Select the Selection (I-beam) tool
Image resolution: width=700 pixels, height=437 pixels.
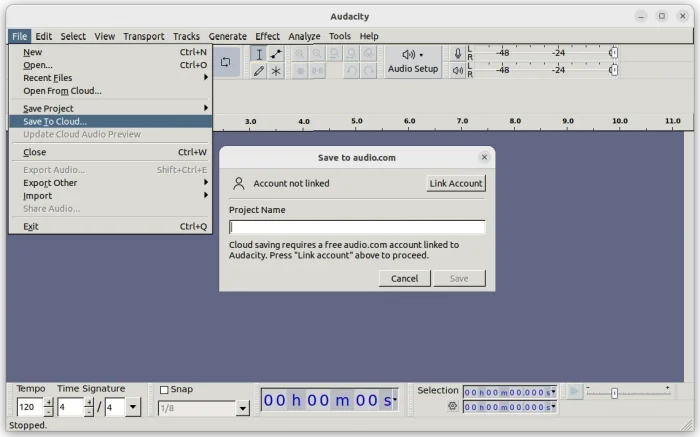[259, 54]
